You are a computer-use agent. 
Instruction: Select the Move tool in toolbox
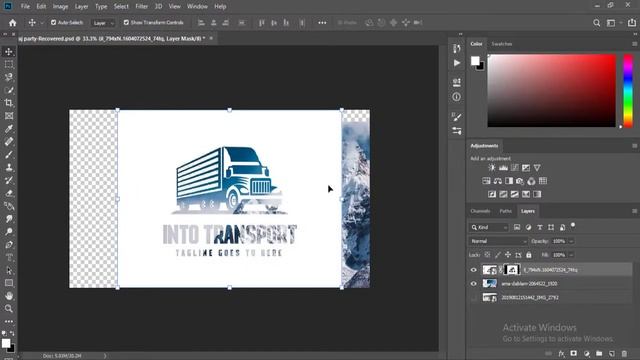coord(9,52)
